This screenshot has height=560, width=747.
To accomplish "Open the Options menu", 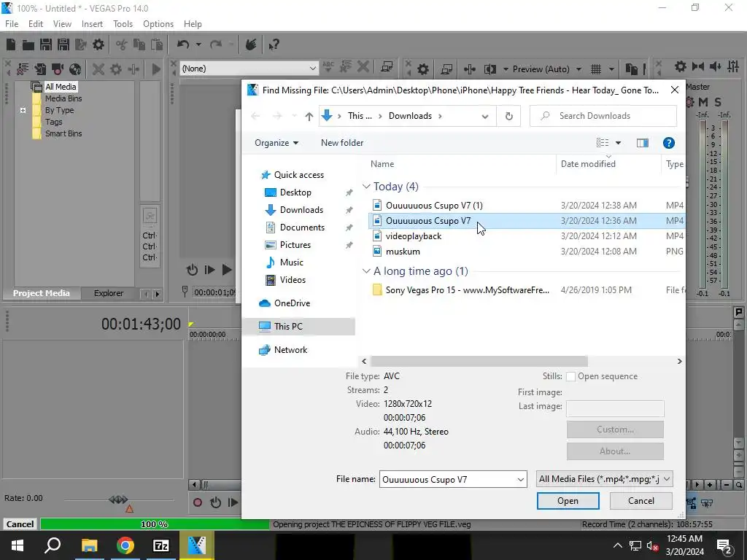I will (x=158, y=24).
